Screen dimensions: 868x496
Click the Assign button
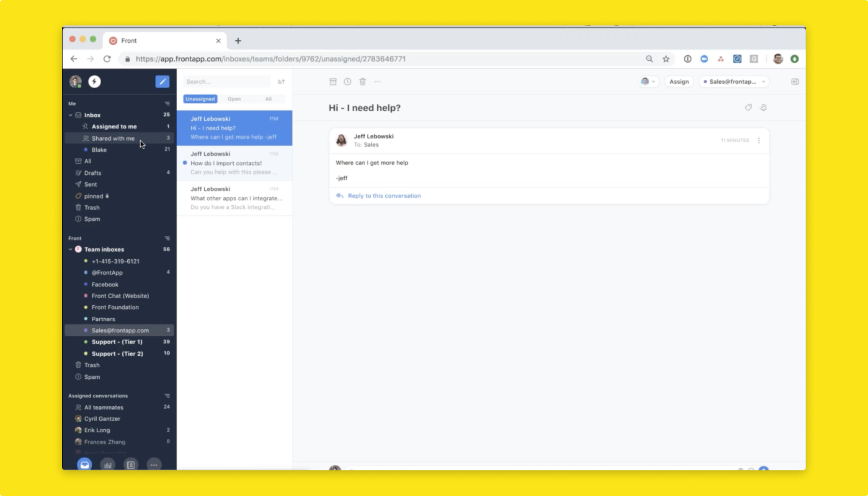(x=679, y=81)
